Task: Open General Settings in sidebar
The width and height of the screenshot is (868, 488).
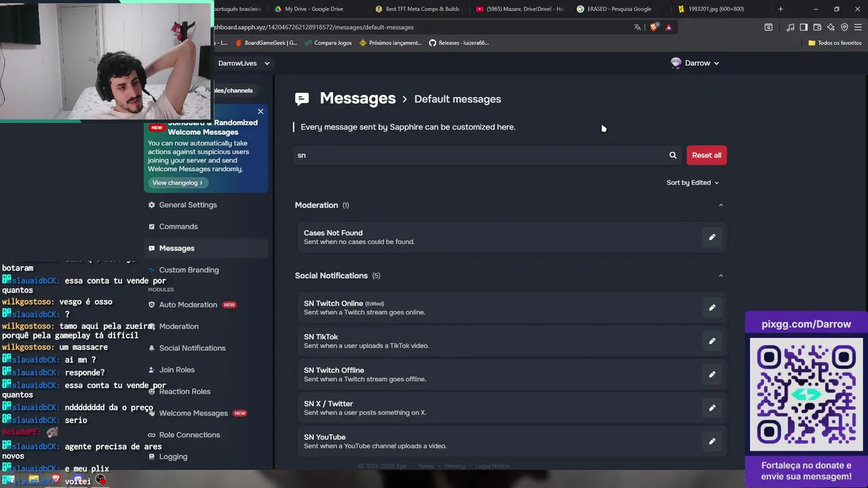Action: click(206, 205)
